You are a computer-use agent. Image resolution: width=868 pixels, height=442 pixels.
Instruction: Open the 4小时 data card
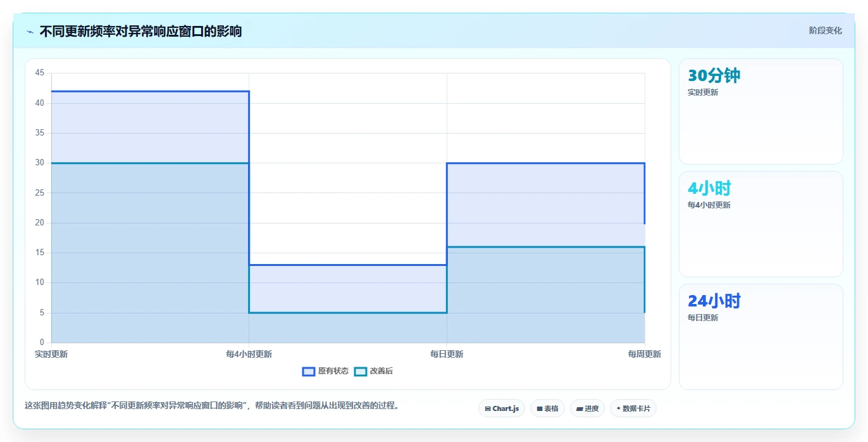tap(761, 224)
